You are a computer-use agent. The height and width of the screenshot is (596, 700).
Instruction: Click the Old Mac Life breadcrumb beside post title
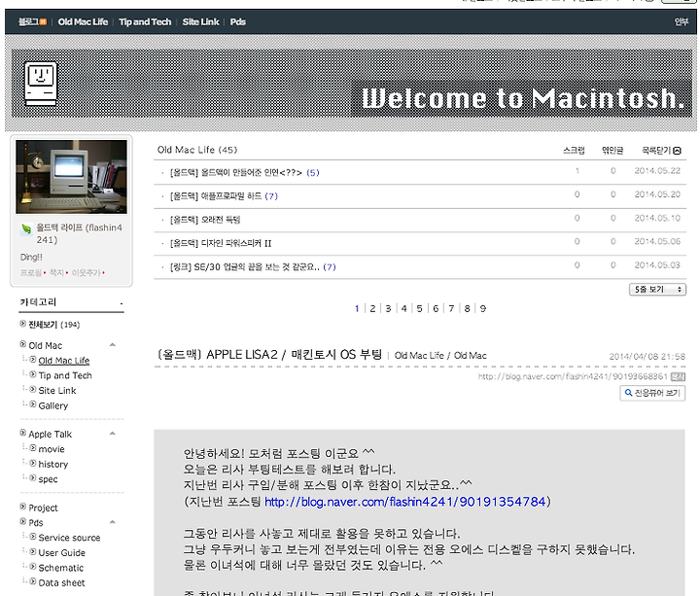tap(419, 356)
